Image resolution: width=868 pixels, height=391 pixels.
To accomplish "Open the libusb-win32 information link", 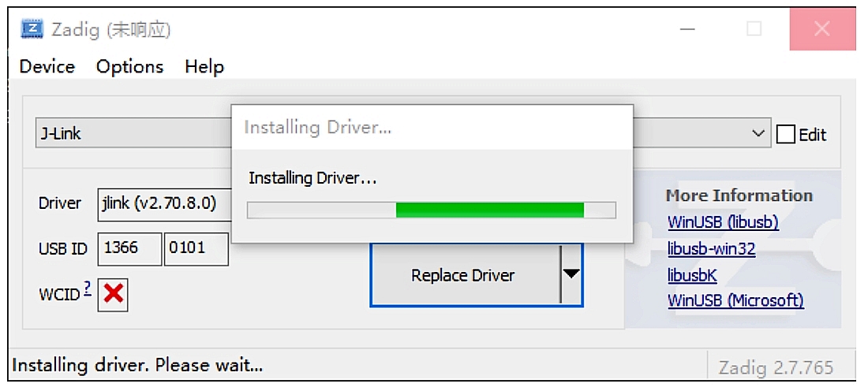I will [x=711, y=249].
